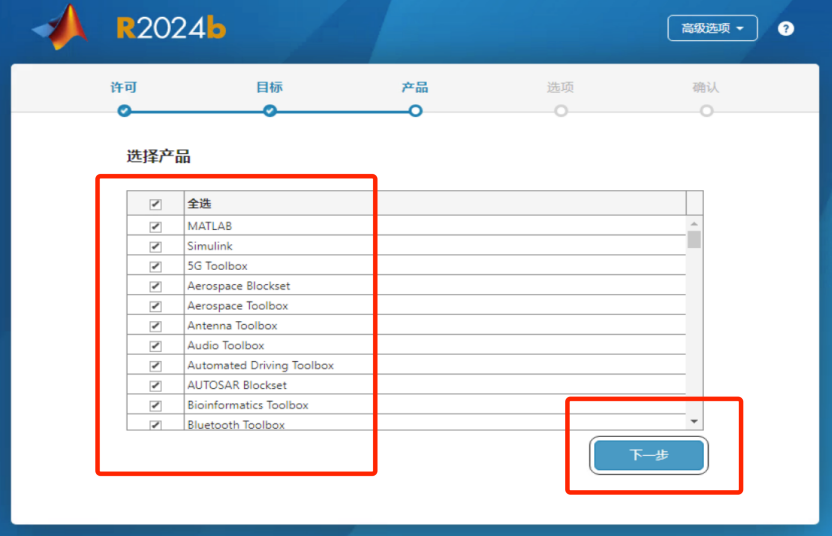Go to the 目标 step
The image size is (832, 536).
pos(270,88)
